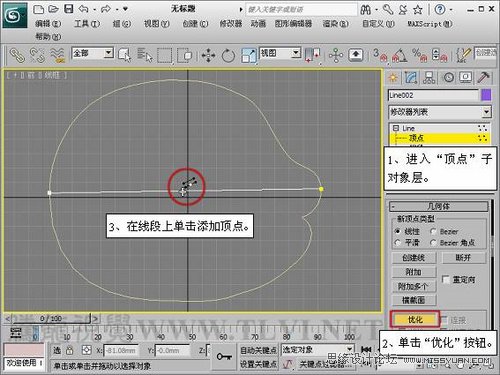Save the scene with the floppy disk icon
Screen dimensions: 500x375
point(69,9)
